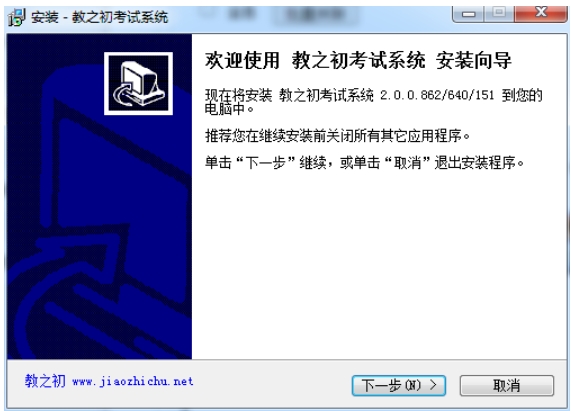Click the disabled maximize button in the title bar
The width and height of the screenshot is (571, 411).
pos(499,14)
